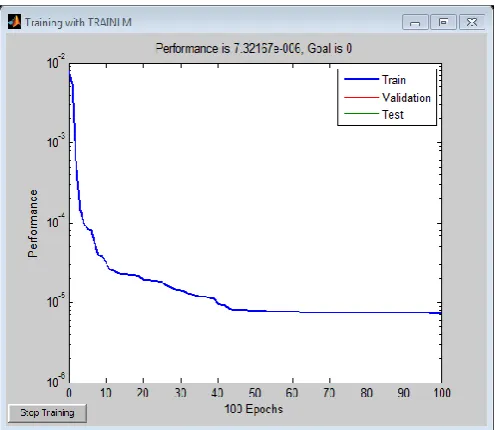The image size is (495, 430).
Task: Click the top y-axis label 10^-2
Action: (x=56, y=62)
